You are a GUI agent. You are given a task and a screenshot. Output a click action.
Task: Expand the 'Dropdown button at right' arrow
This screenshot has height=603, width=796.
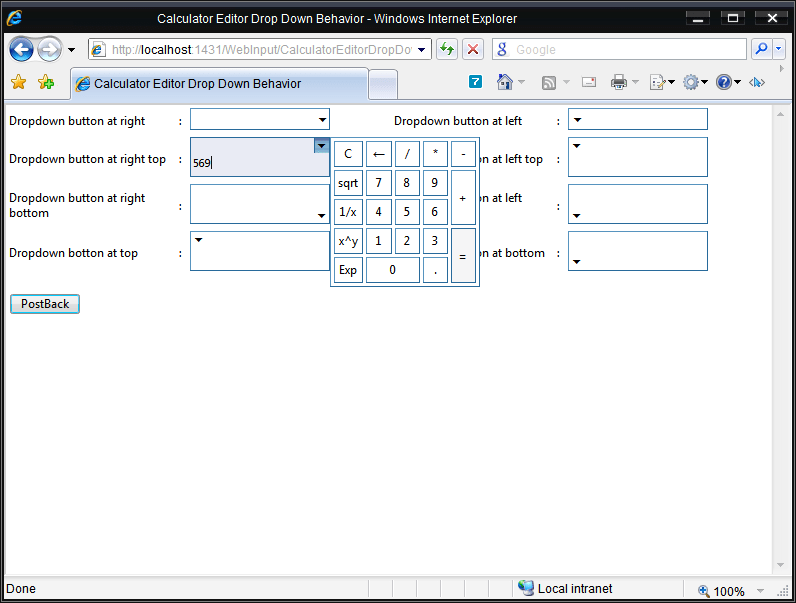pyautogui.click(x=321, y=120)
